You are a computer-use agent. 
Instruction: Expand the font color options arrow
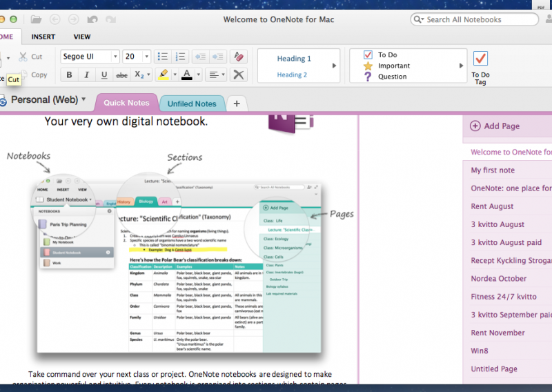pos(199,75)
